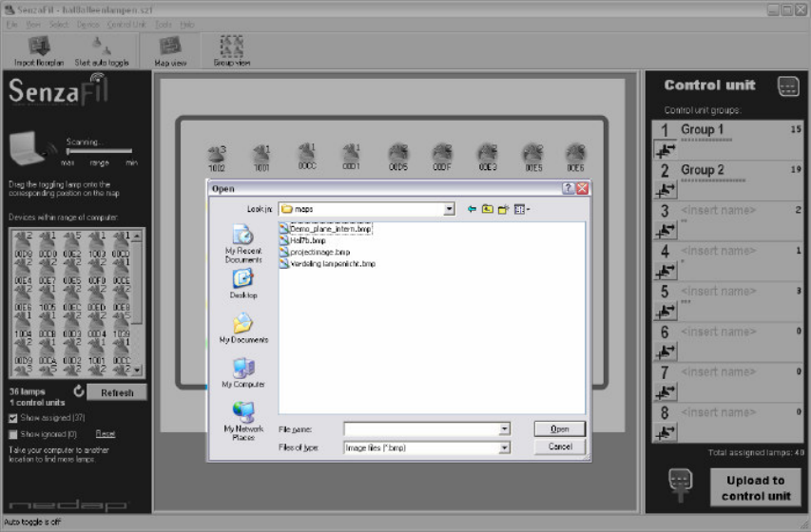Click Open button in the dialog

pos(560,429)
